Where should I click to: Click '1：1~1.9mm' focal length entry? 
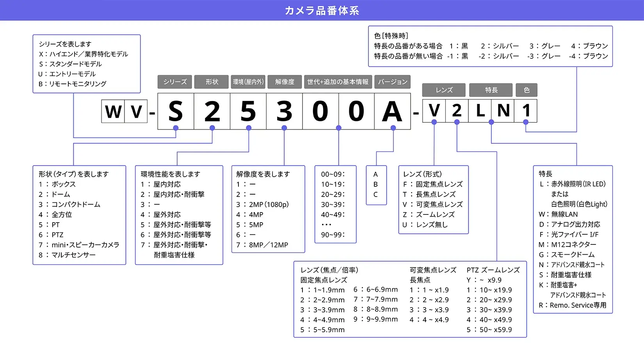click(322, 290)
